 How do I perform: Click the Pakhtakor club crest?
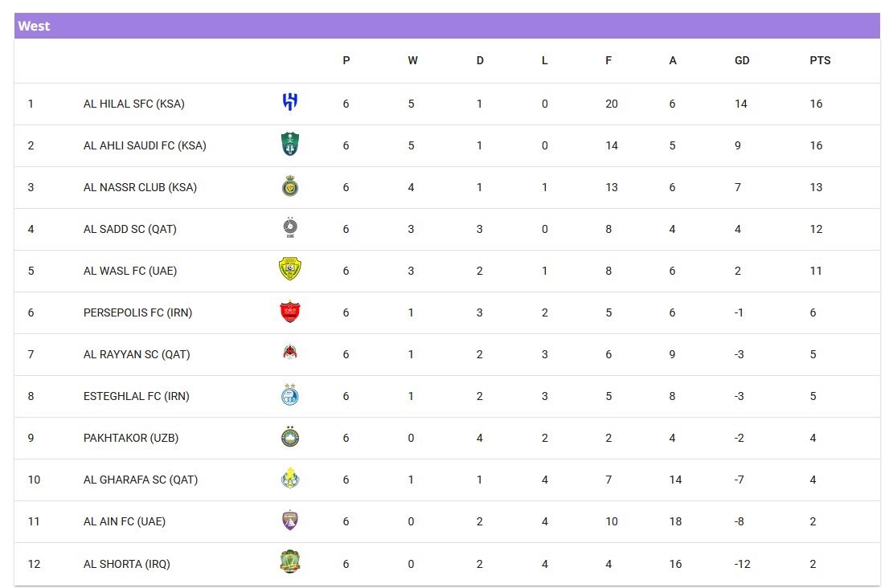[x=289, y=437]
